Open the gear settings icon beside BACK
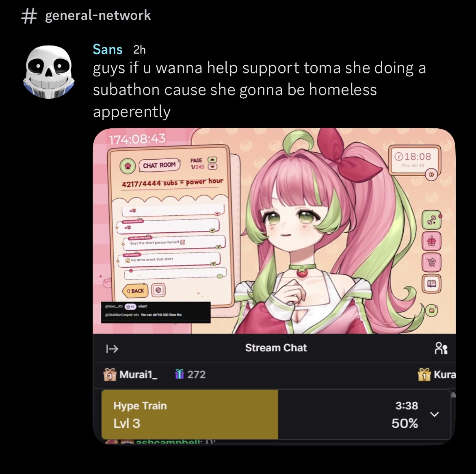Viewport: 476px width, 474px height. [158, 290]
